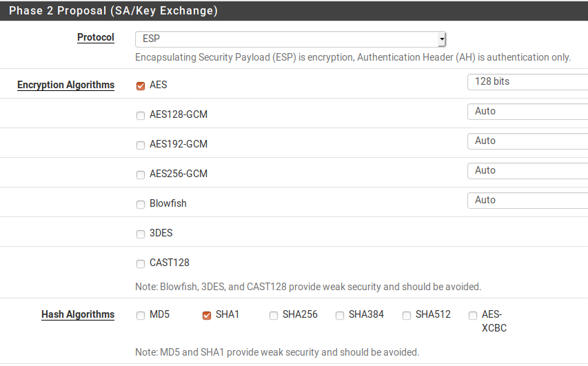The height and width of the screenshot is (366, 588).
Task: Open the Protocol ESP dropdown
Action: tap(291, 39)
